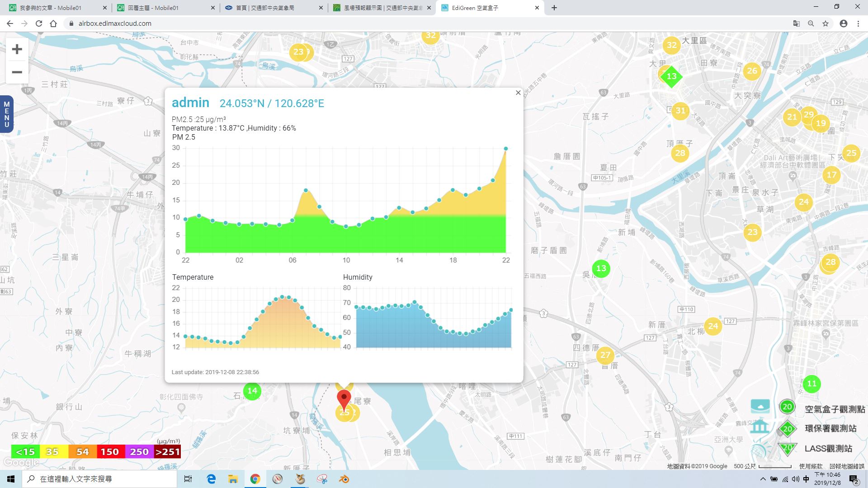The image size is (868, 488).
Task: Open the translate page icon
Action: click(797, 23)
